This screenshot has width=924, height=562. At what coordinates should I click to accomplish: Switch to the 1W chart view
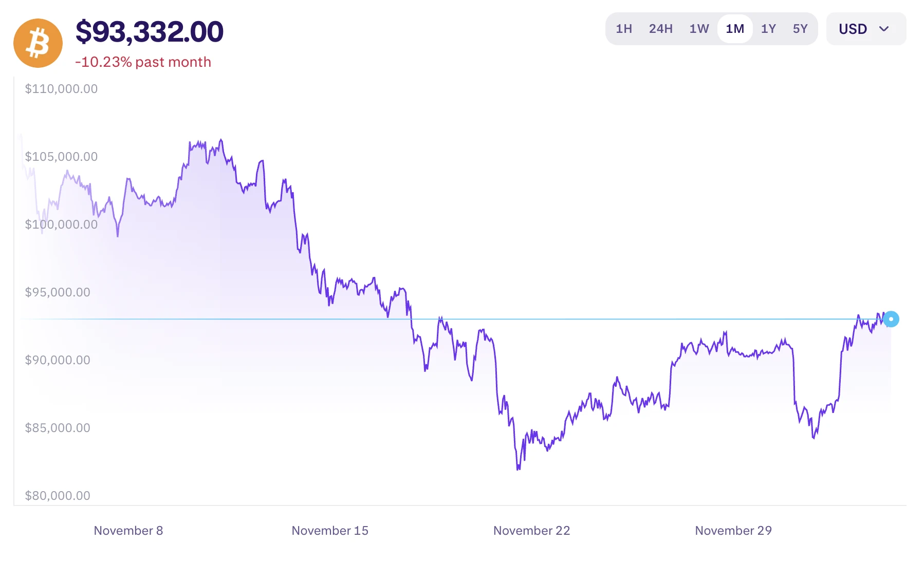tap(698, 29)
